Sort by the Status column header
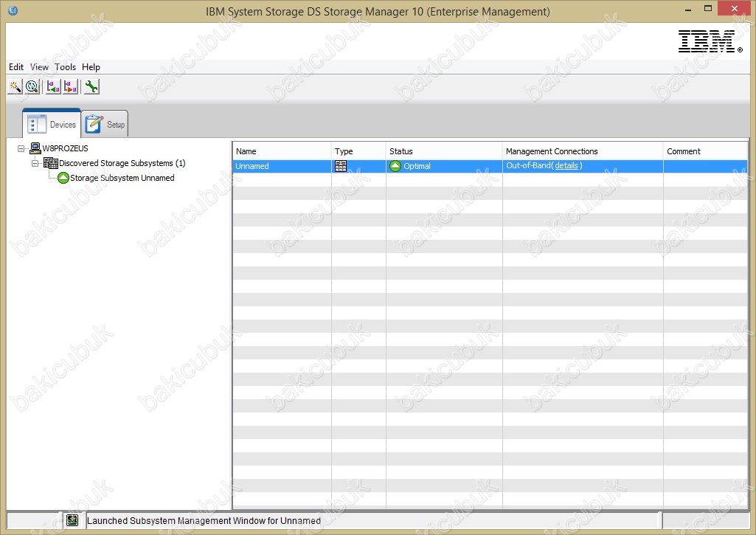Viewport: 756px width, 535px height. [443, 151]
